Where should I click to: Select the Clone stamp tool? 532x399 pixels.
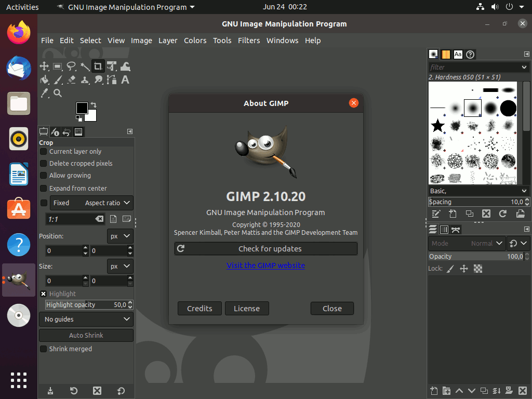(85, 79)
